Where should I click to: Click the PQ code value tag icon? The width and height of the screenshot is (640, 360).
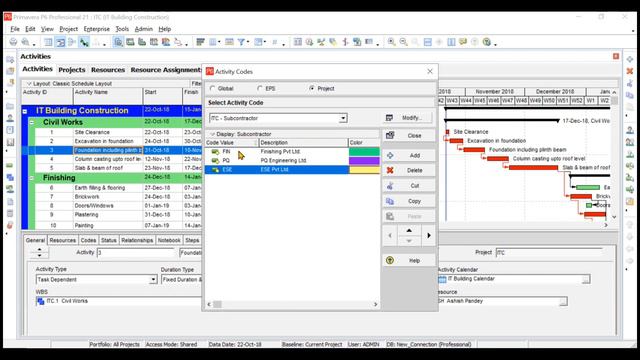pos(215,160)
